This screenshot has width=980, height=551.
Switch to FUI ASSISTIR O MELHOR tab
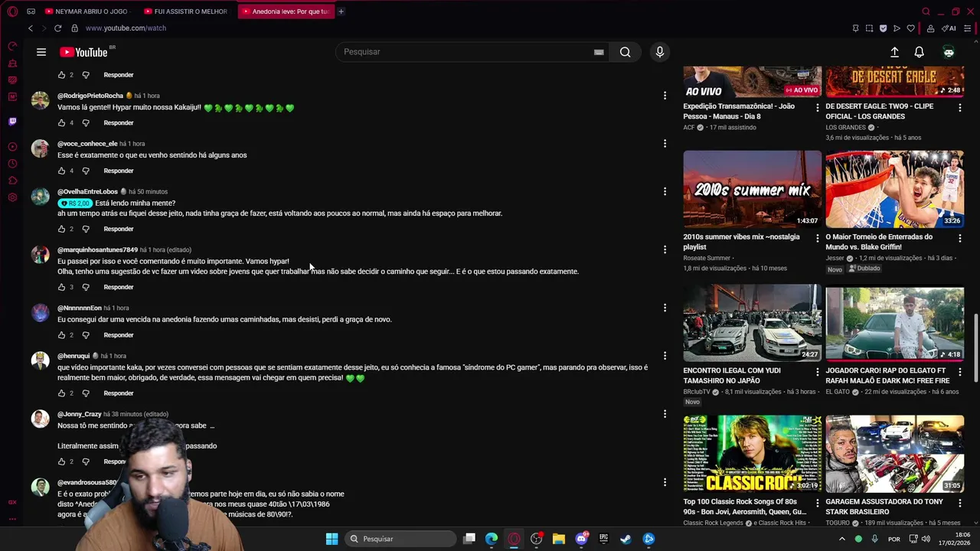pyautogui.click(x=185, y=11)
